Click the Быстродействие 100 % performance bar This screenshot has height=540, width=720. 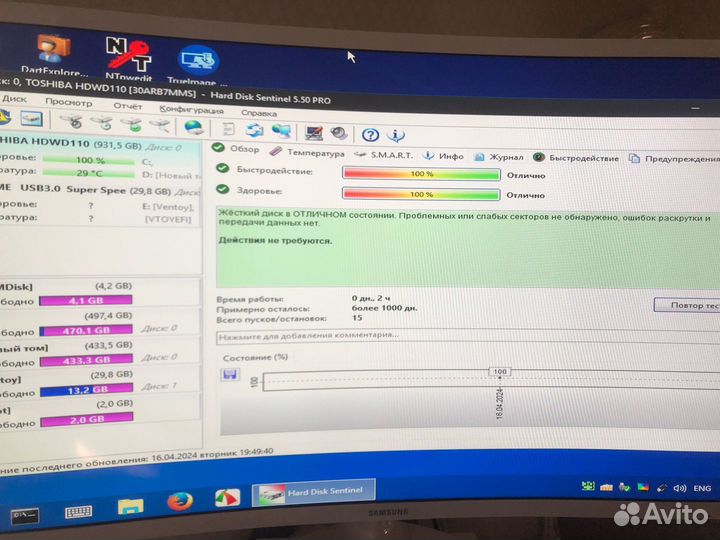(421, 174)
